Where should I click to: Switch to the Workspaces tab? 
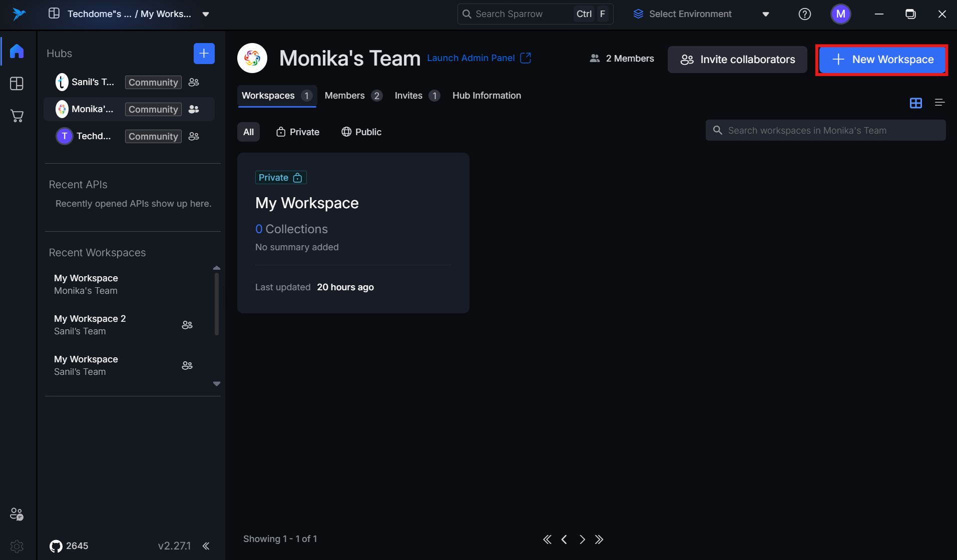pos(277,96)
